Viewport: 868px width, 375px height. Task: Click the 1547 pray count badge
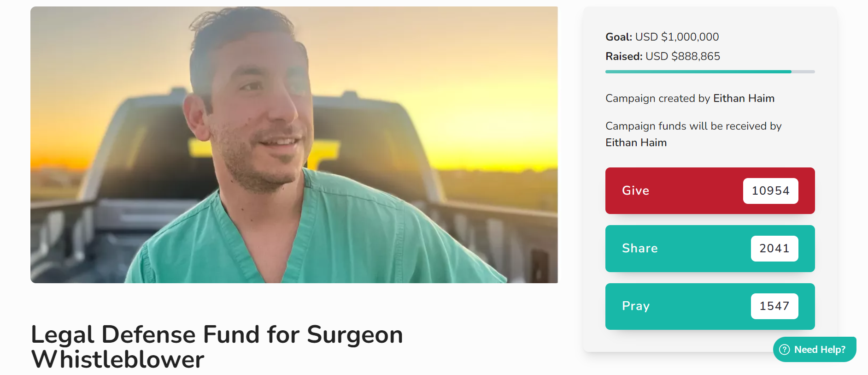774,306
